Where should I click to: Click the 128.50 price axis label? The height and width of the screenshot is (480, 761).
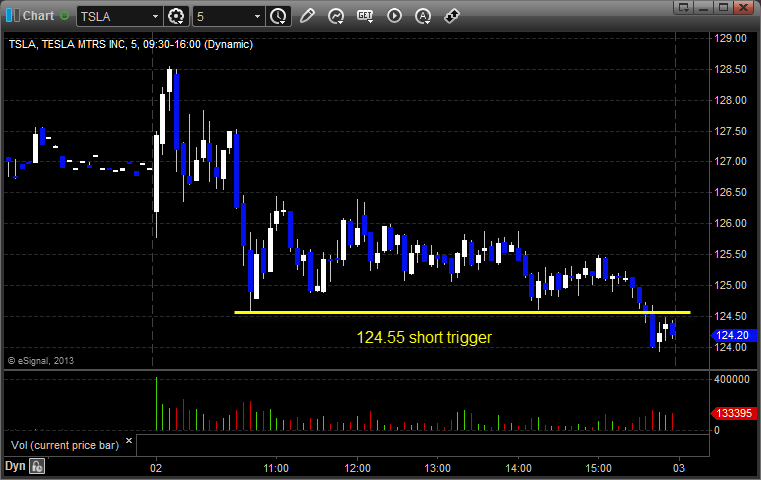tap(730, 69)
